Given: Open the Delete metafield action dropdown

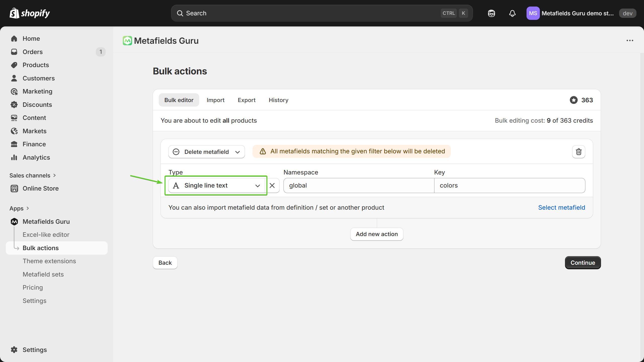Looking at the screenshot, I should tap(207, 152).
